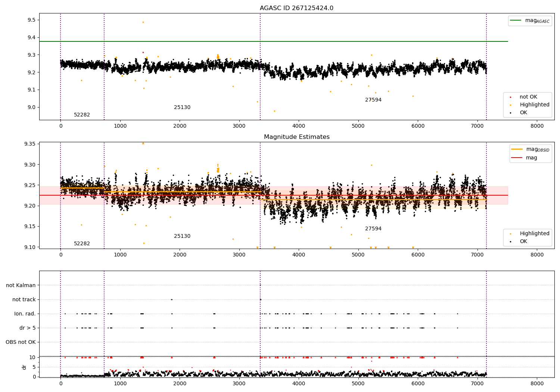Viewport: 560px width, 392px height.
Task: Click OBSID label 27594 in the top plot
Action: [373, 100]
